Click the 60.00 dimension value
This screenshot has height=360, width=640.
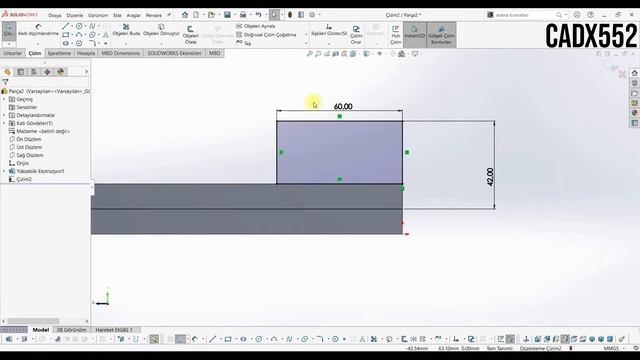pyautogui.click(x=343, y=107)
